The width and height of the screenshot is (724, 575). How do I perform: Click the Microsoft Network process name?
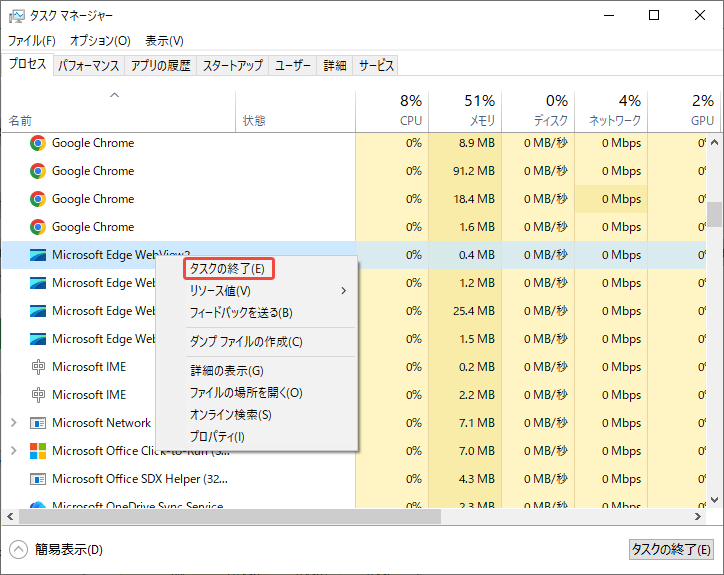[x=102, y=423]
